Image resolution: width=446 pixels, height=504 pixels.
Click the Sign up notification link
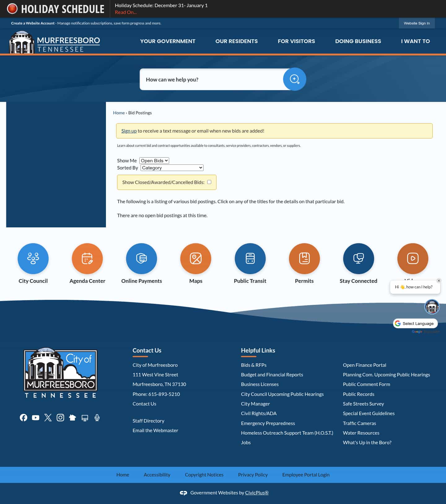coord(129,131)
